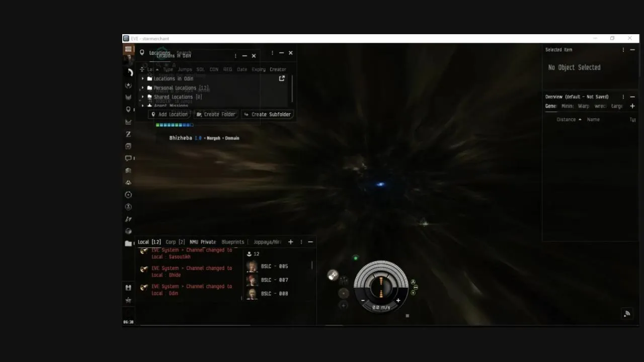Select the Warp overview tab
Viewport: 644px width, 362px height.
coord(584,106)
